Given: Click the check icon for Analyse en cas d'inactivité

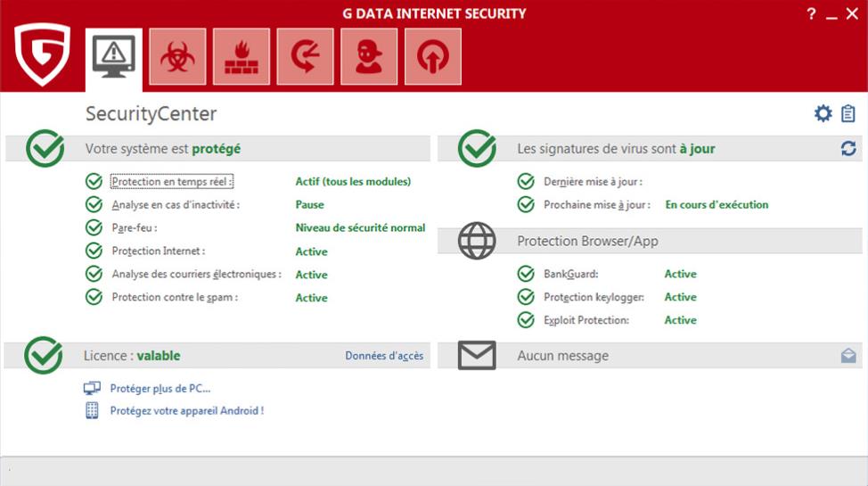Looking at the screenshot, I should [x=94, y=204].
